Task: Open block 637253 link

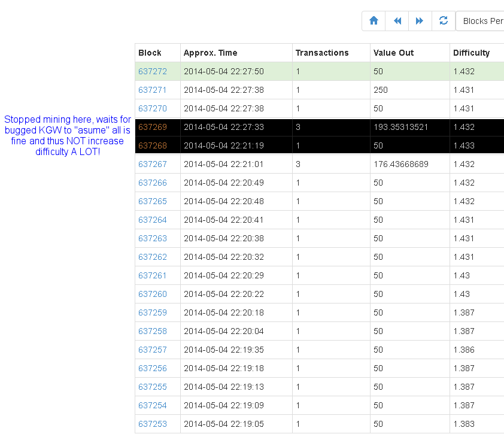Action: [x=153, y=424]
